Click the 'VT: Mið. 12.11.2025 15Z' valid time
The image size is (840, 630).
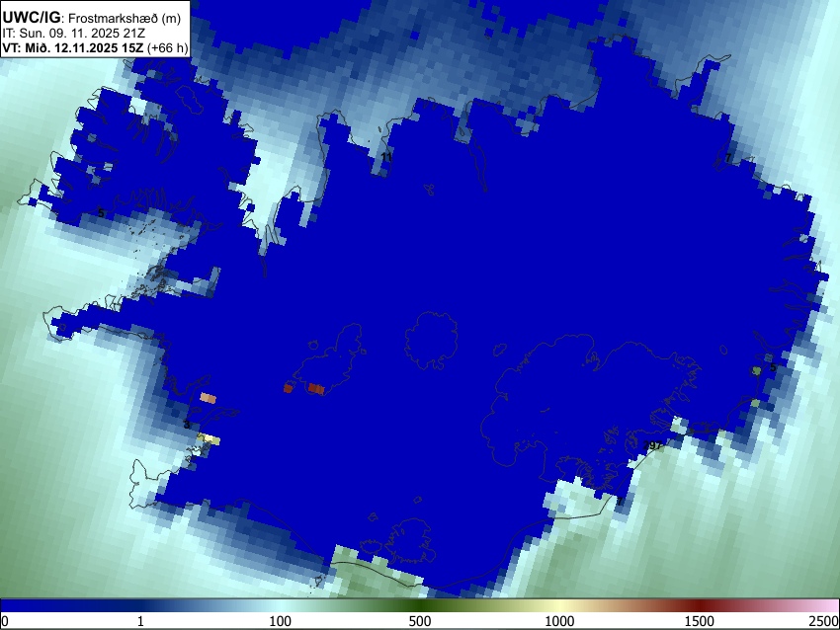(73, 48)
